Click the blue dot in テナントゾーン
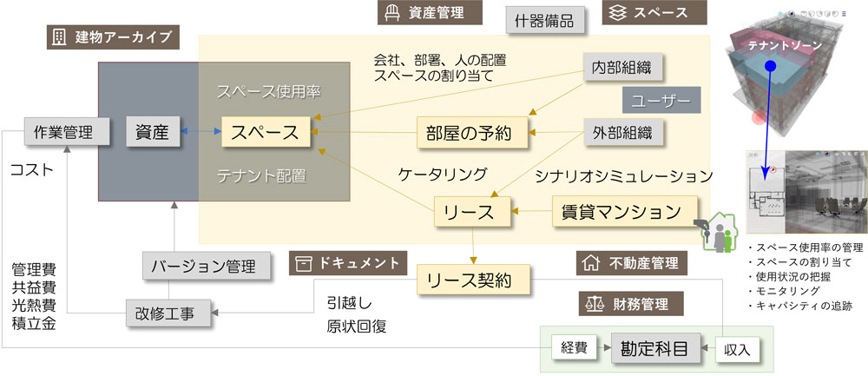The image size is (868, 376). point(771,68)
